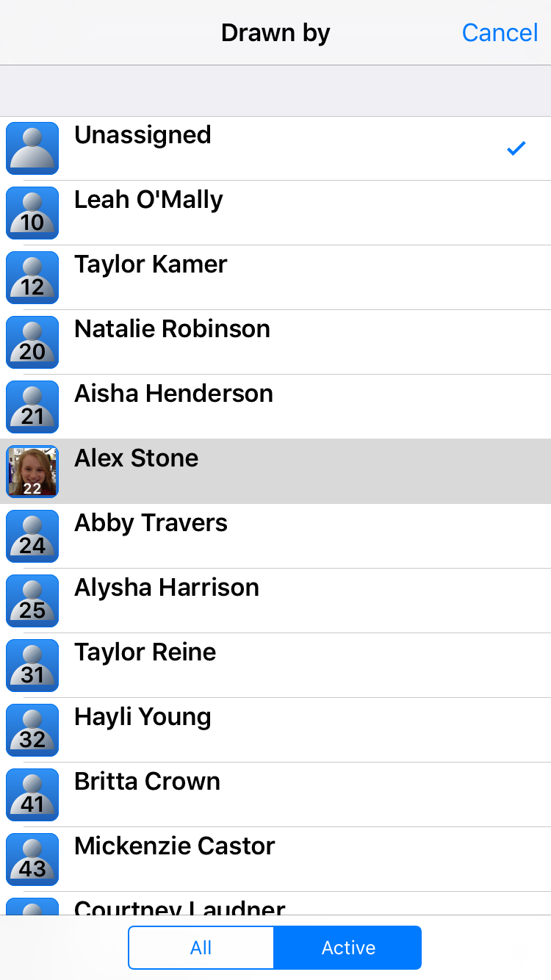This screenshot has width=551, height=980.
Task: Tap the Unassigned player avatar icon
Action: [x=32, y=148]
